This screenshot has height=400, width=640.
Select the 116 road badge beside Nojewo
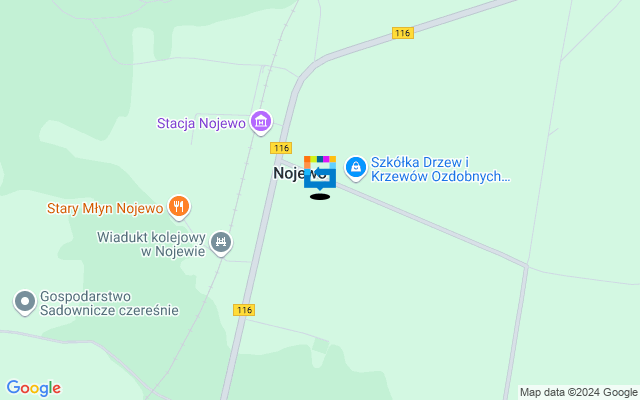pos(281,148)
